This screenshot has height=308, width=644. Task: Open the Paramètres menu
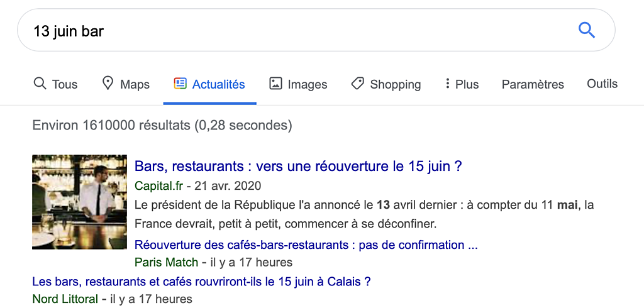(533, 84)
